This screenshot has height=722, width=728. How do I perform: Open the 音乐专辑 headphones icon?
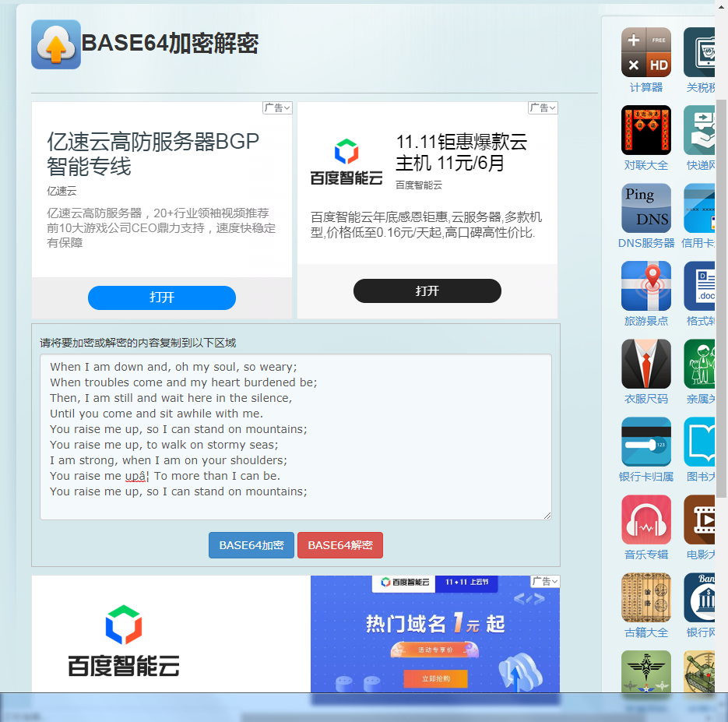click(x=645, y=519)
